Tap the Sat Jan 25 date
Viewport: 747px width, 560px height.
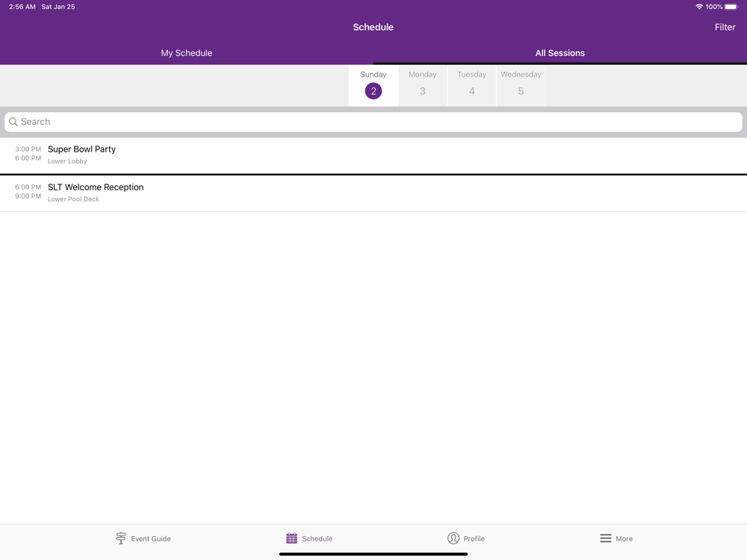(x=58, y=7)
